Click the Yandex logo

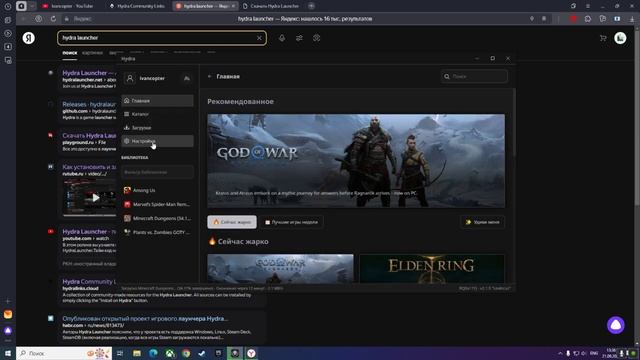pyautogui.click(x=29, y=38)
